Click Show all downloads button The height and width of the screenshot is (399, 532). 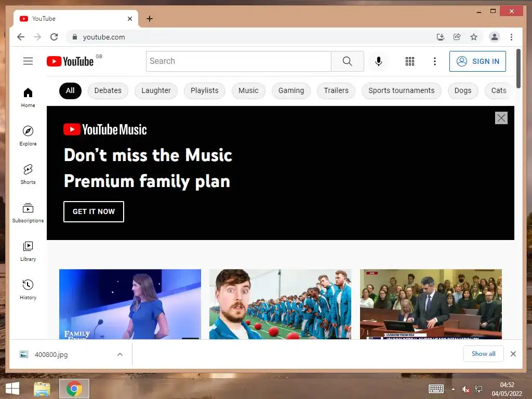[484, 354]
